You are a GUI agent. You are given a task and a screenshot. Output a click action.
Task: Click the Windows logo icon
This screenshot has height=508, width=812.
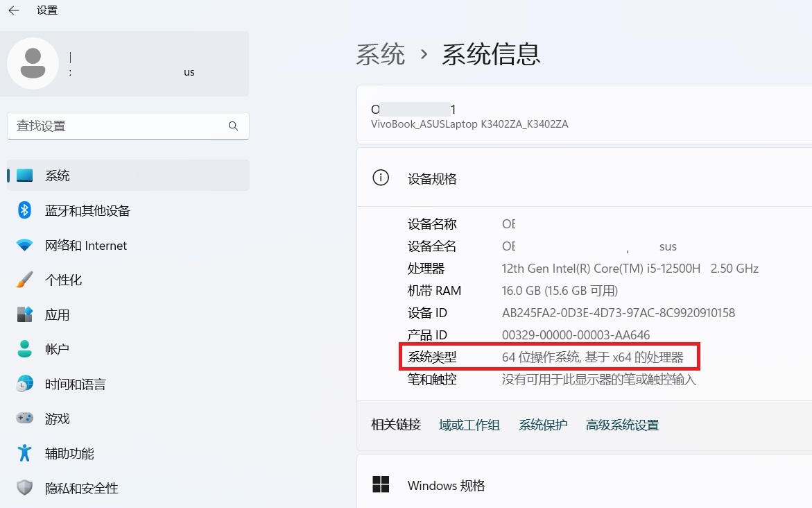click(381, 484)
